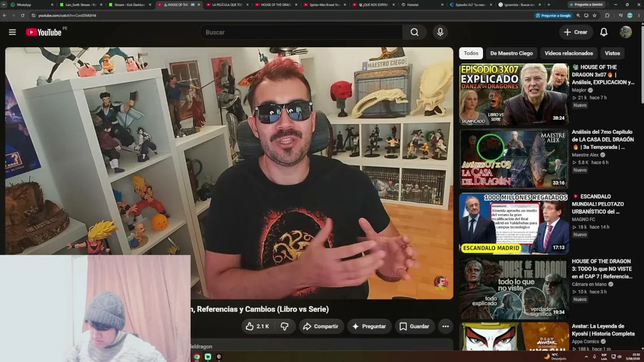
Task: Click the Buscar search input field
Action: click(301, 32)
